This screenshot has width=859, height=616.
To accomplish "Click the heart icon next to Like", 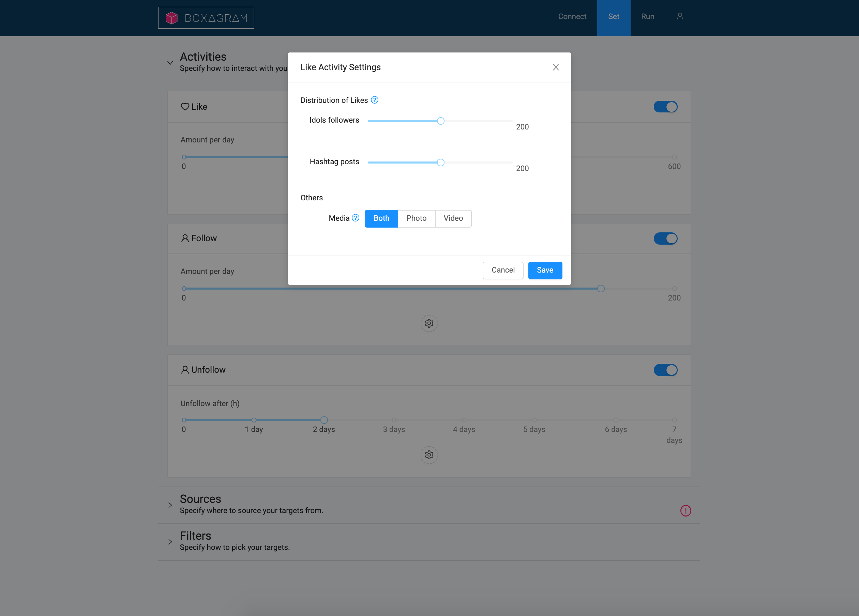I will coord(185,107).
